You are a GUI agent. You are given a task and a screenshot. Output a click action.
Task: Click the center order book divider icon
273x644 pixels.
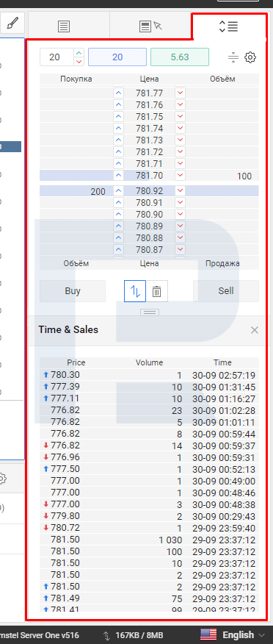click(x=233, y=57)
